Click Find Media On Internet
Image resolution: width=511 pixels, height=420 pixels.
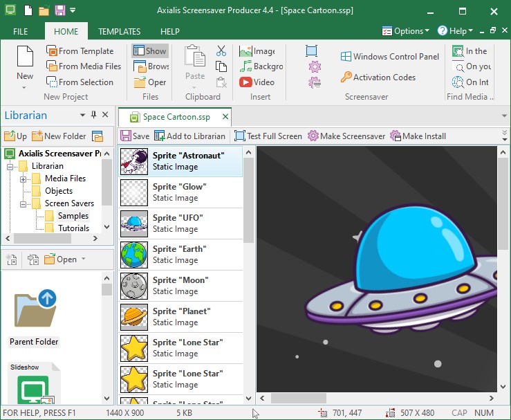click(470, 82)
